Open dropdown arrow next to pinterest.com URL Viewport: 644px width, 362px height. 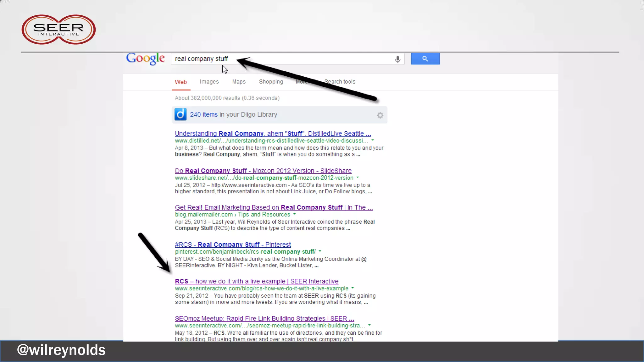point(320,251)
